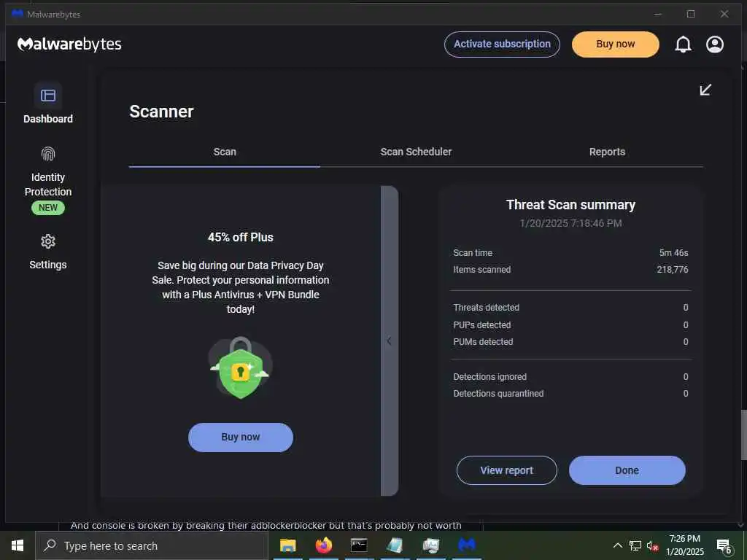Click the Malwarebytes title bar icon

[x=18, y=14]
